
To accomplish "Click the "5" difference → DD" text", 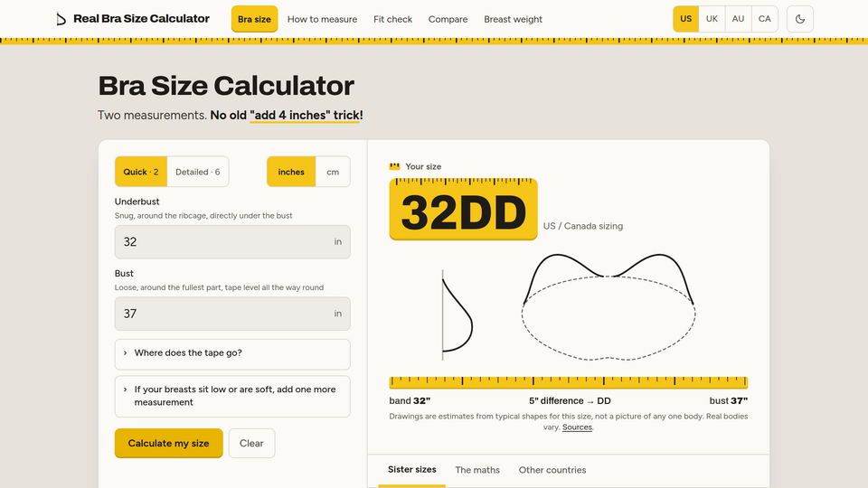I will point(570,400).
